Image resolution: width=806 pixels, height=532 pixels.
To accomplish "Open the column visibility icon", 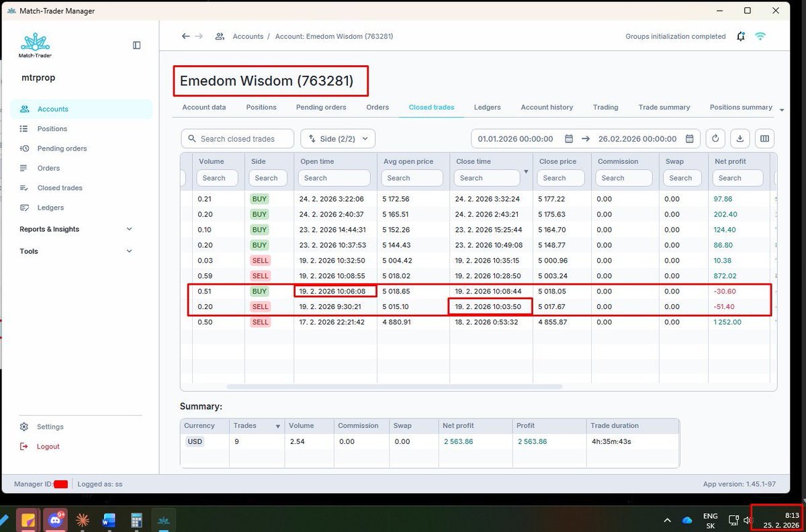I will point(764,138).
